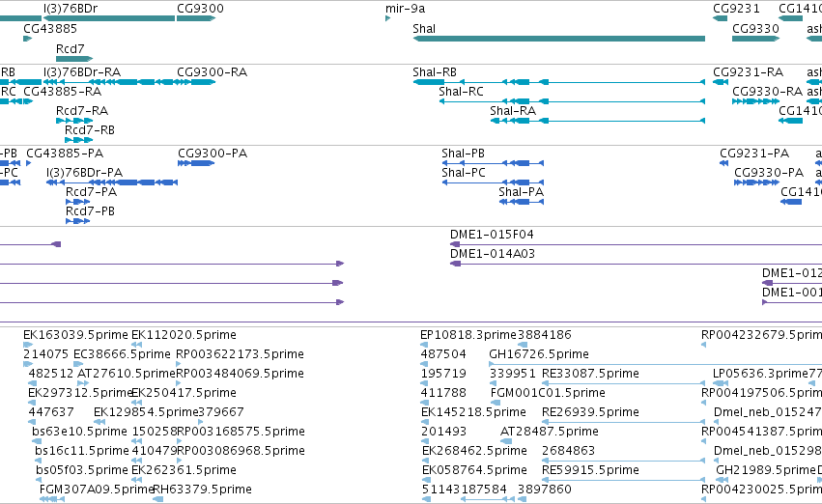Select the Shal-RC transcript feature

[572, 101]
